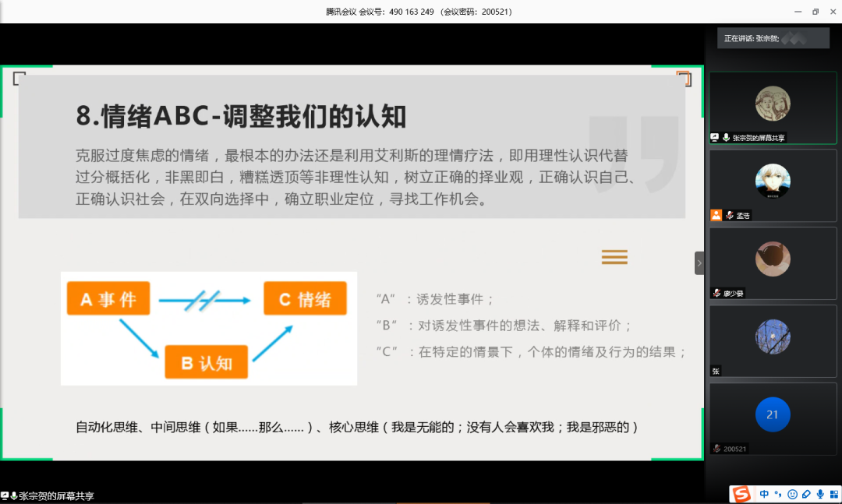Select 200521's blue avatar thumbnail
The width and height of the screenshot is (842, 504).
point(773,415)
